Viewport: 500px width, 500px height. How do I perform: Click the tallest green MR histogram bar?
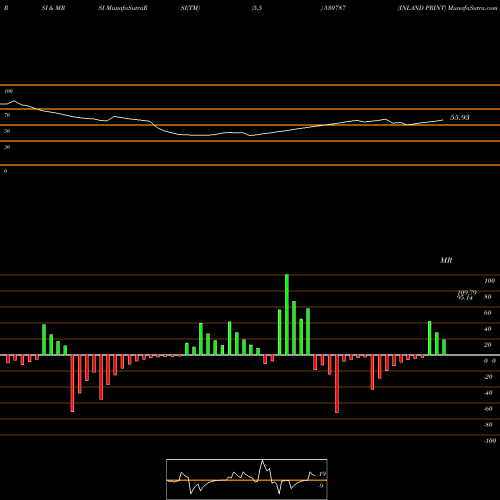click(287, 315)
